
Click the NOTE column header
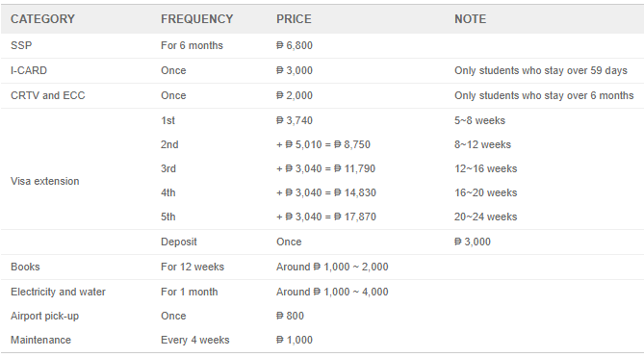471,19
